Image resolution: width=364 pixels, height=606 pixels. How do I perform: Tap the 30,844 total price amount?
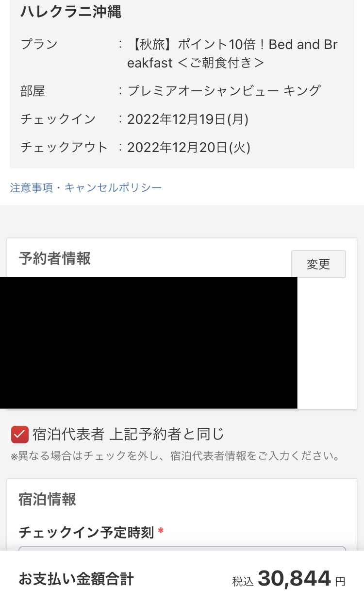pyautogui.click(x=294, y=578)
